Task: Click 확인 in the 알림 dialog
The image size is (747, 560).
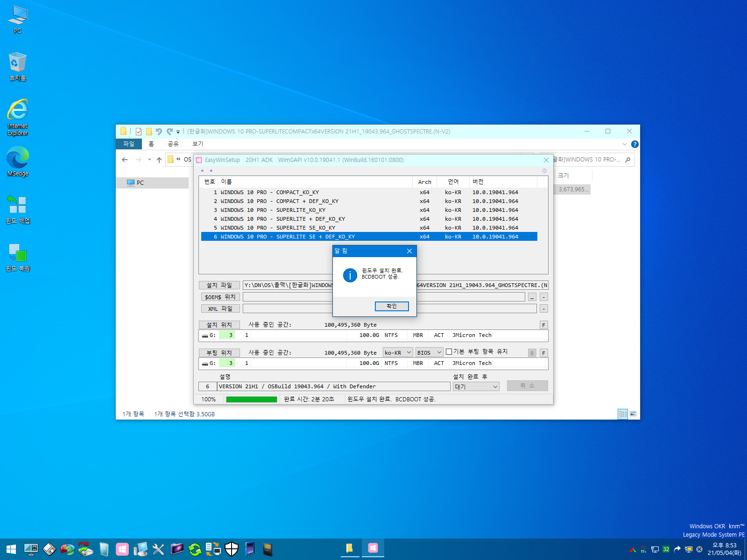Action: [x=392, y=306]
